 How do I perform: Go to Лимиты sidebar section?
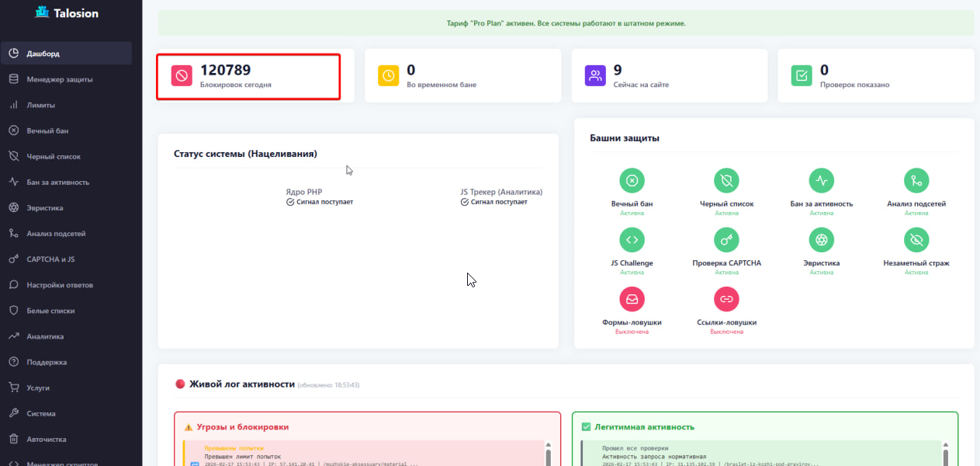pyautogui.click(x=40, y=105)
